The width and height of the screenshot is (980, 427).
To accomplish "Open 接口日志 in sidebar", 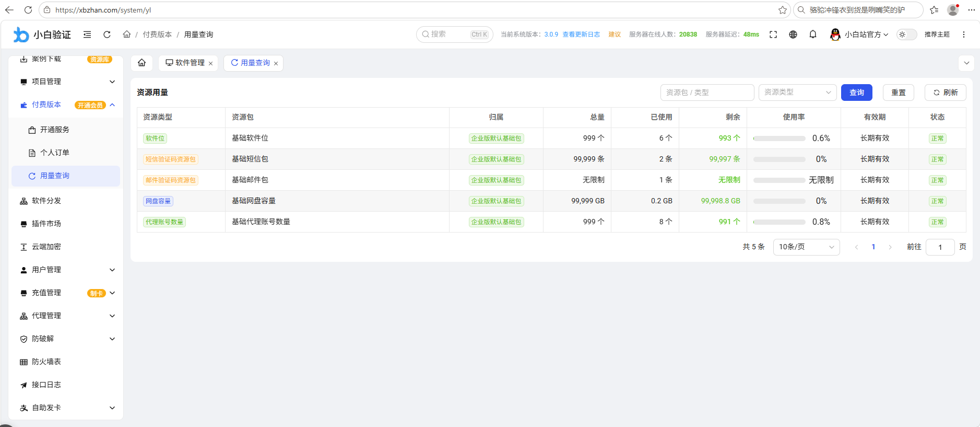I will click(x=66, y=385).
